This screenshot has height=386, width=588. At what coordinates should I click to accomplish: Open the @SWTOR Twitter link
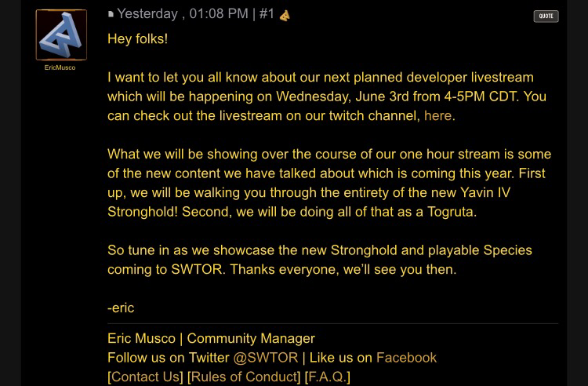click(x=265, y=358)
